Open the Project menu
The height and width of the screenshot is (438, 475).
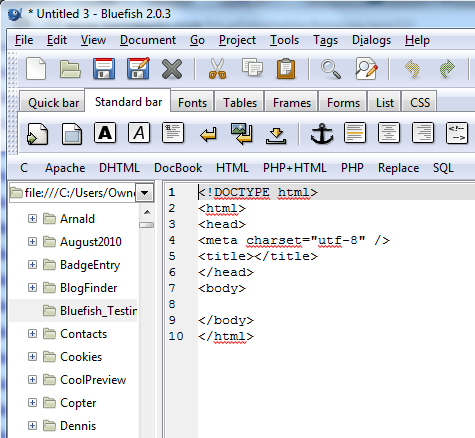pos(237,40)
